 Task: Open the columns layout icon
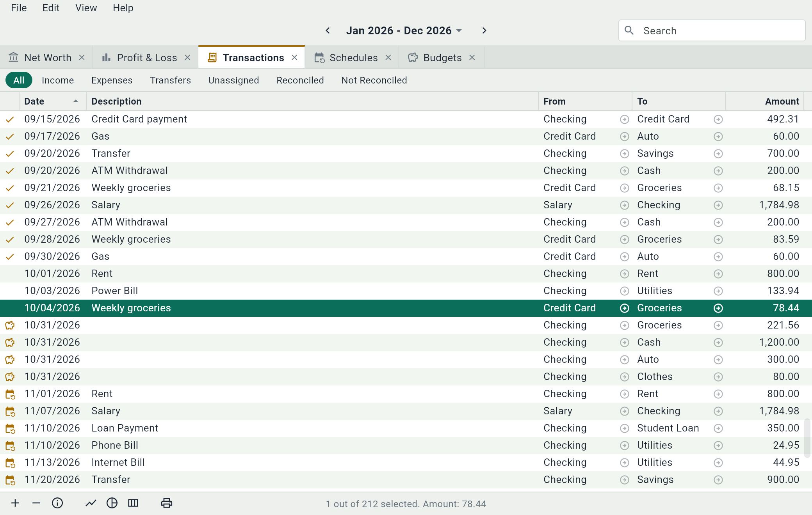(x=133, y=503)
